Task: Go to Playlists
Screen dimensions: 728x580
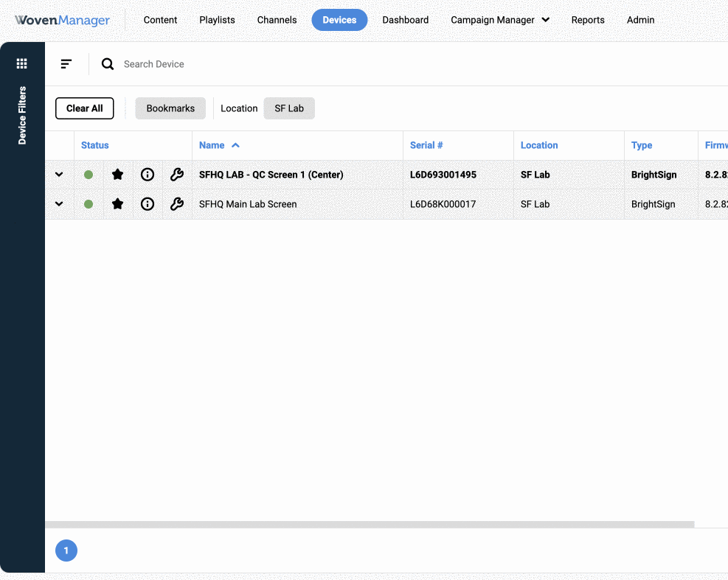Action: coord(217,20)
